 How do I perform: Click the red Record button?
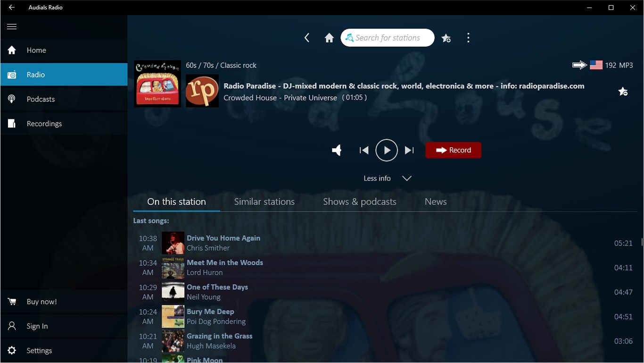[453, 150]
